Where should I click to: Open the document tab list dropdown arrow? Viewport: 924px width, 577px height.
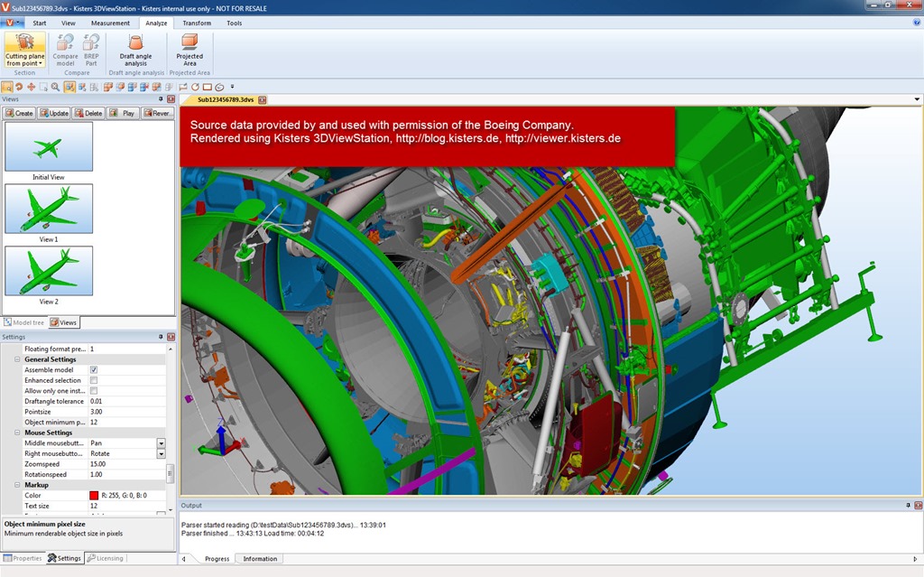tap(917, 99)
